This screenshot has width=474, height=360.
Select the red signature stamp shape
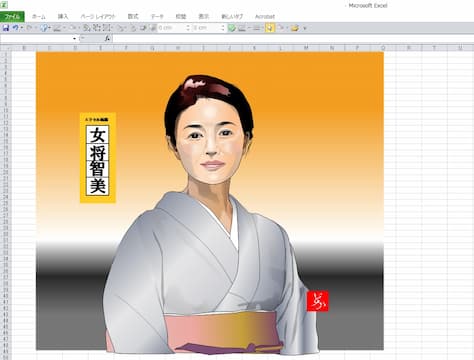[x=318, y=301]
